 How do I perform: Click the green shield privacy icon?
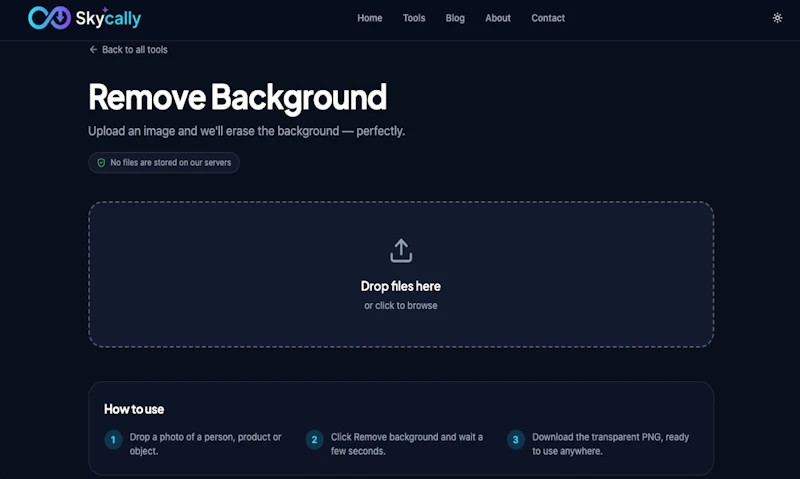coord(102,163)
